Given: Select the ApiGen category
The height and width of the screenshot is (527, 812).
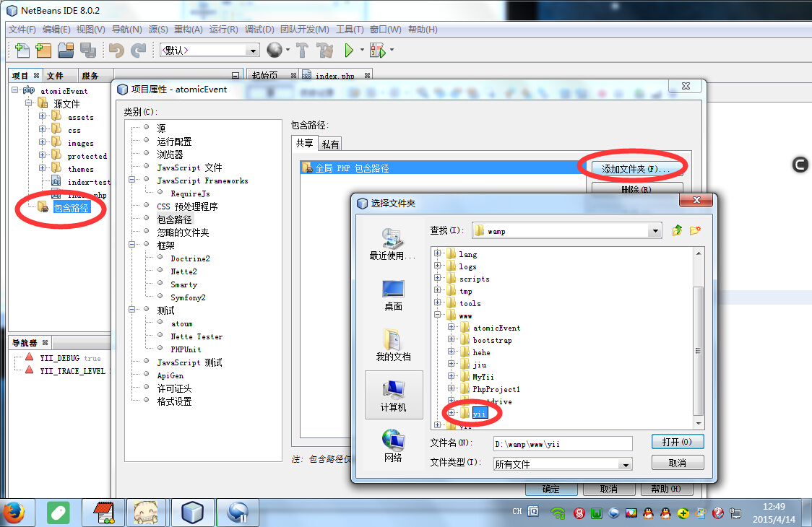Looking at the screenshot, I should click(170, 375).
